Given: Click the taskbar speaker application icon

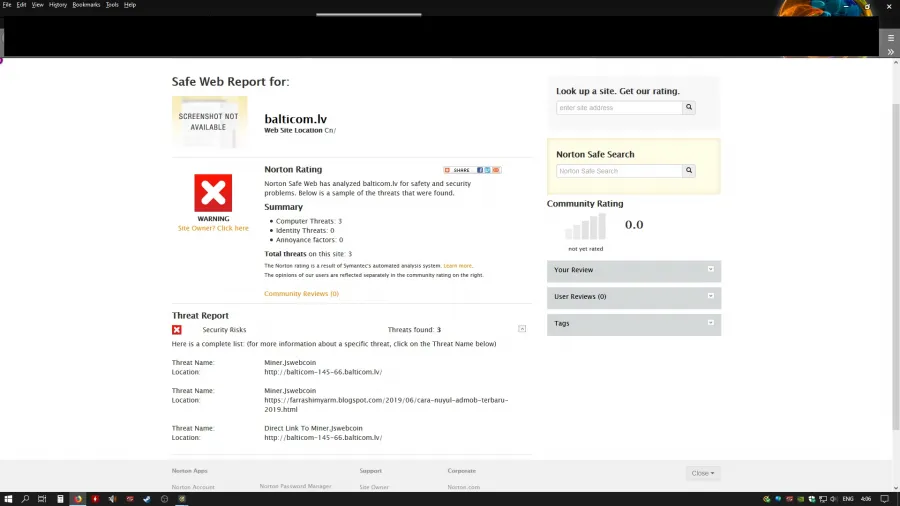Looking at the screenshot, I should (112, 499).
